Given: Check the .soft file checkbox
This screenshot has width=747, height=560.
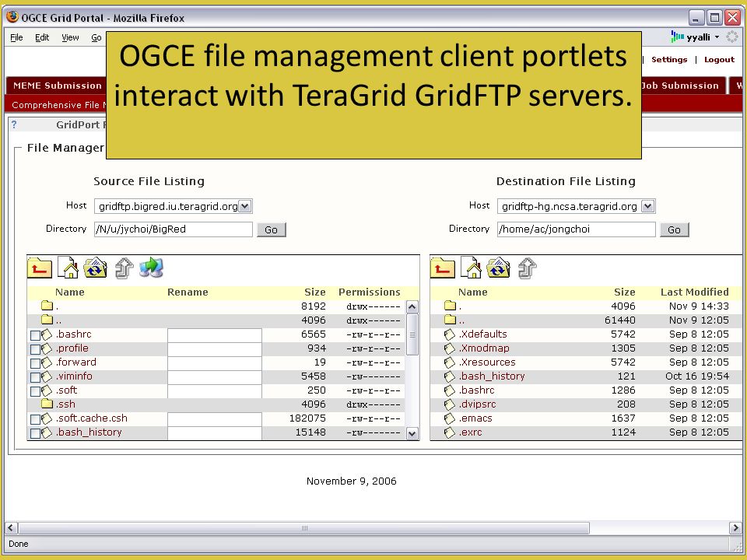Looking at the screenshot, I should point(35,391).
